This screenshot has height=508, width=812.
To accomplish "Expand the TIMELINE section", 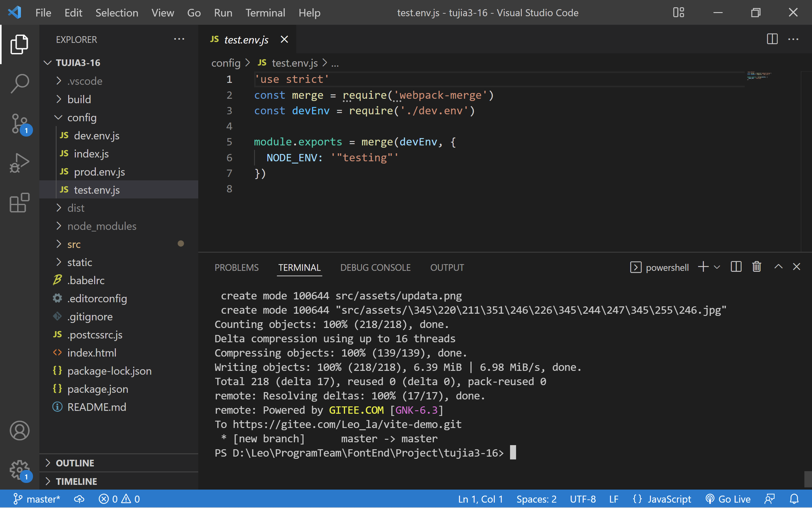I will pyautogui.click(x=119, y=481).
